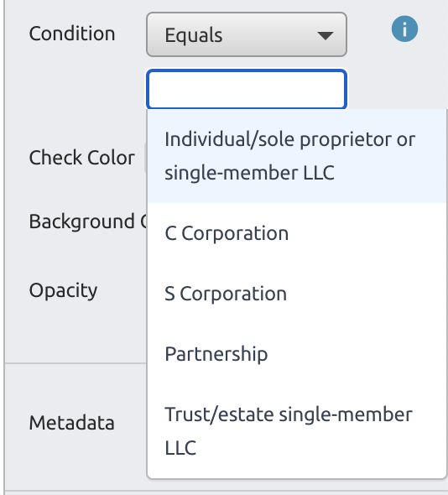Select Individual/sole proprietor or single-member LLC
The height and width of the screenshot is (495, 448).
coord(297,156)
